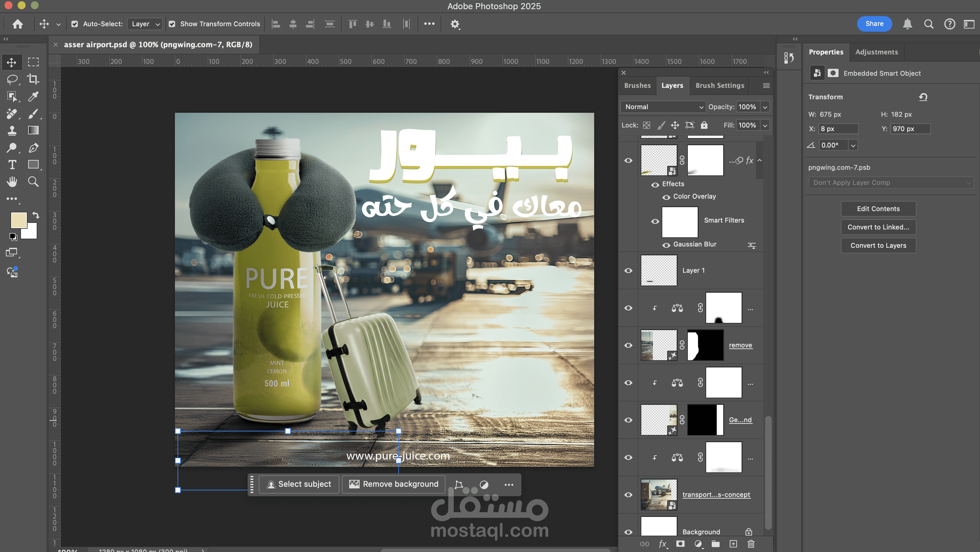Select the Hand tool
The height and width of the screenshot is (552, 980).
12,182
